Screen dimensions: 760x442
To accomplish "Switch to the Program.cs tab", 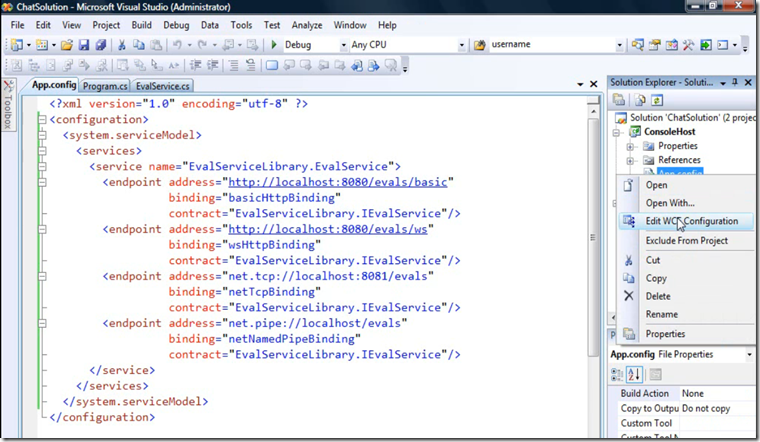I will [105, 86].
